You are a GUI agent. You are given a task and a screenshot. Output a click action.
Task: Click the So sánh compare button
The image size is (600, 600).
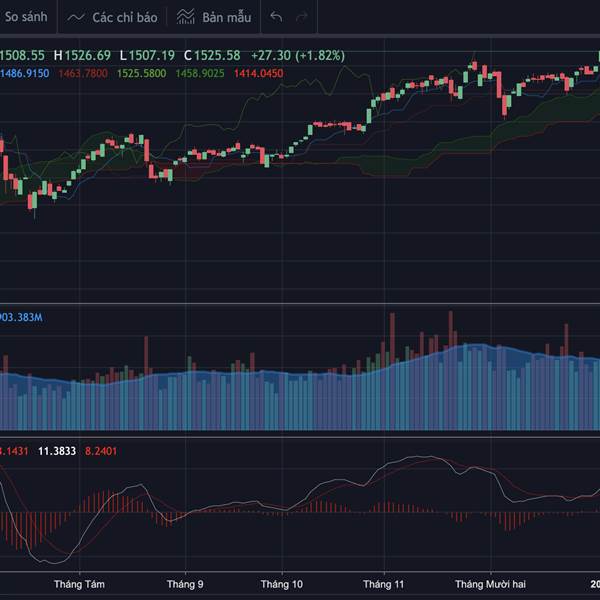[x=24, y=17]
